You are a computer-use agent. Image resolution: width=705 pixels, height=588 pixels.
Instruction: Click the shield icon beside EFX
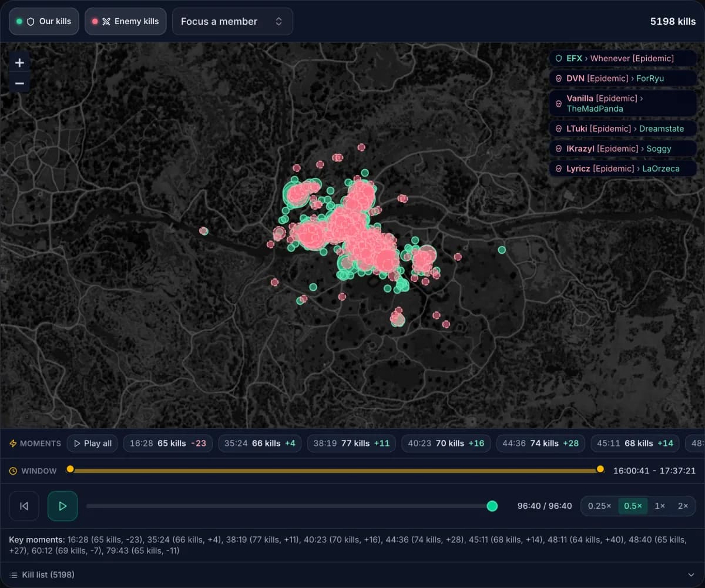point(559,58)
